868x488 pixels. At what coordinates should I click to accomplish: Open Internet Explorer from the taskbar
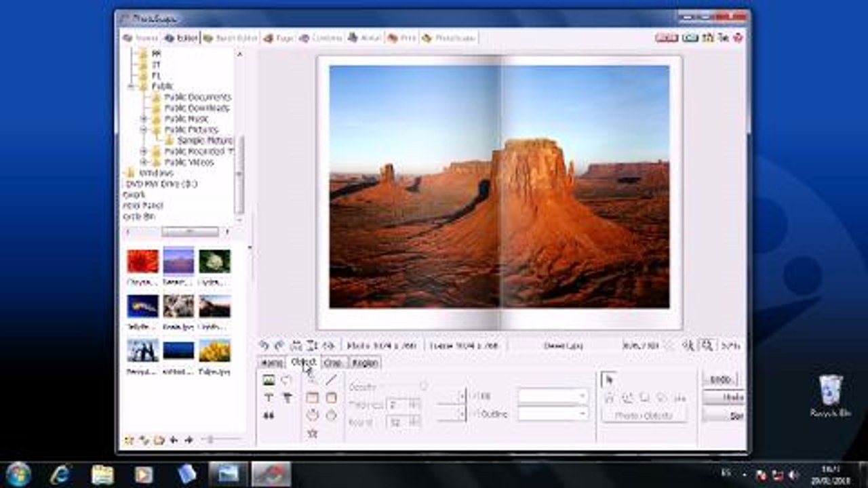[60, 474]
